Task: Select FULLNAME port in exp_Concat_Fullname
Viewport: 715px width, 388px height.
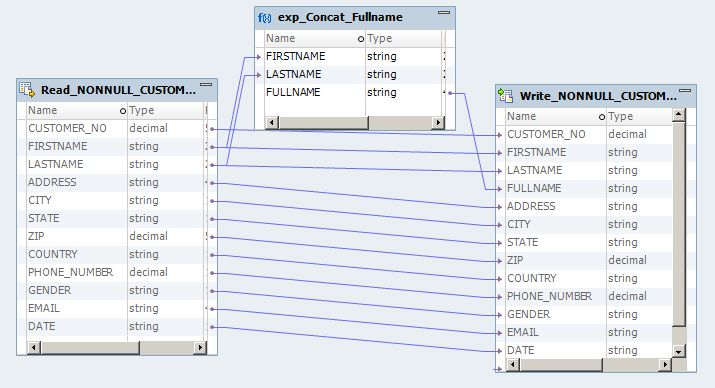Action: pos(293,93)
